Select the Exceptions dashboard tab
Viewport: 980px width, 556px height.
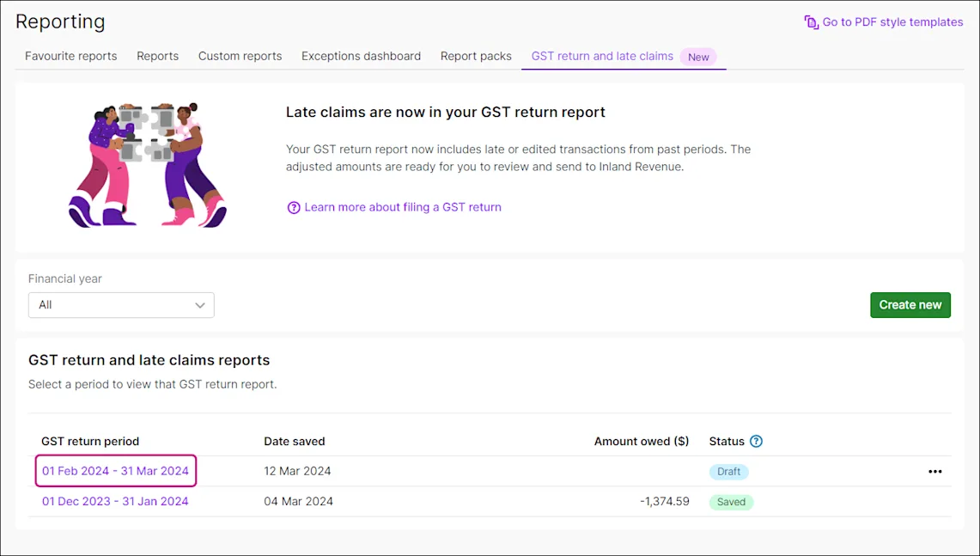361,56
